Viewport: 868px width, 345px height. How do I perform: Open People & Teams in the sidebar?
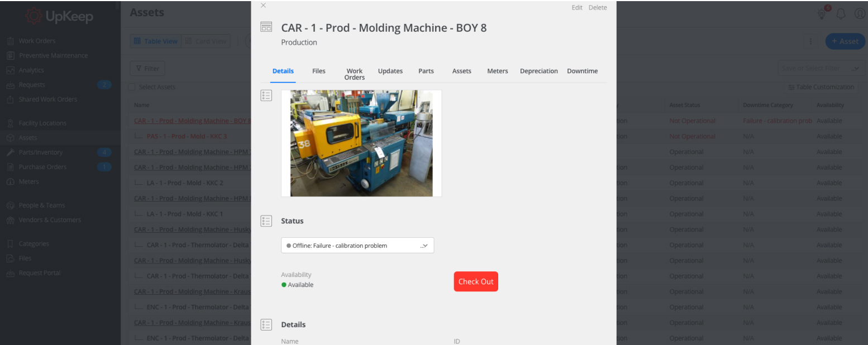(42, 205)
